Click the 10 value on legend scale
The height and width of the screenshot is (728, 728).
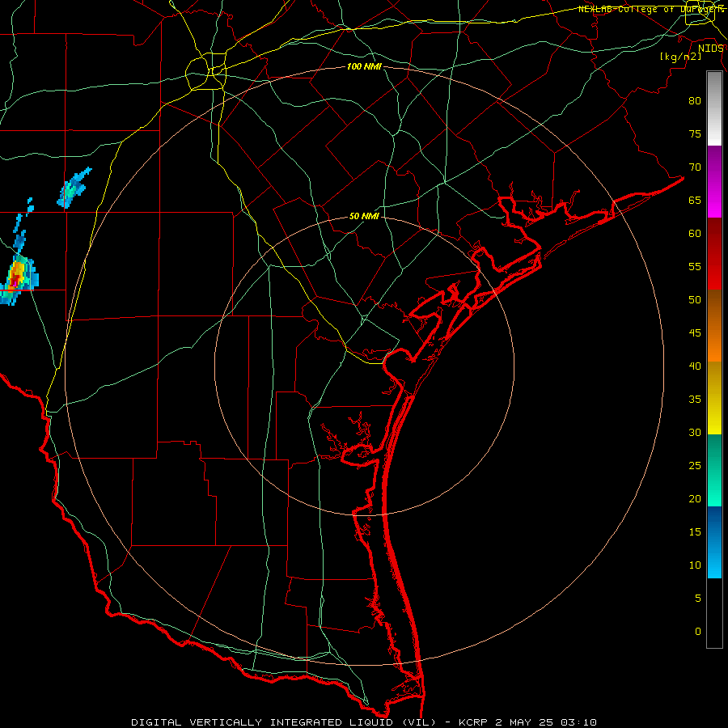695,565
